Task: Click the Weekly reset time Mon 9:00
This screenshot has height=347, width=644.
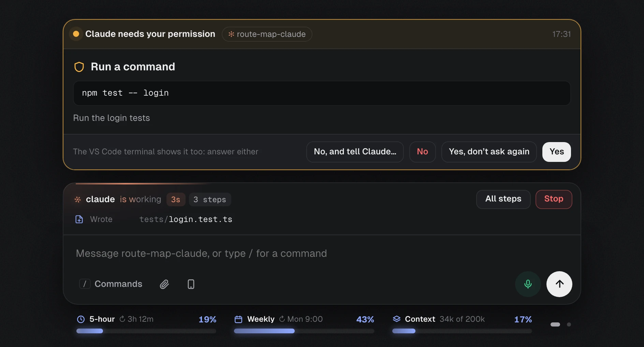Action: [301, 319]
